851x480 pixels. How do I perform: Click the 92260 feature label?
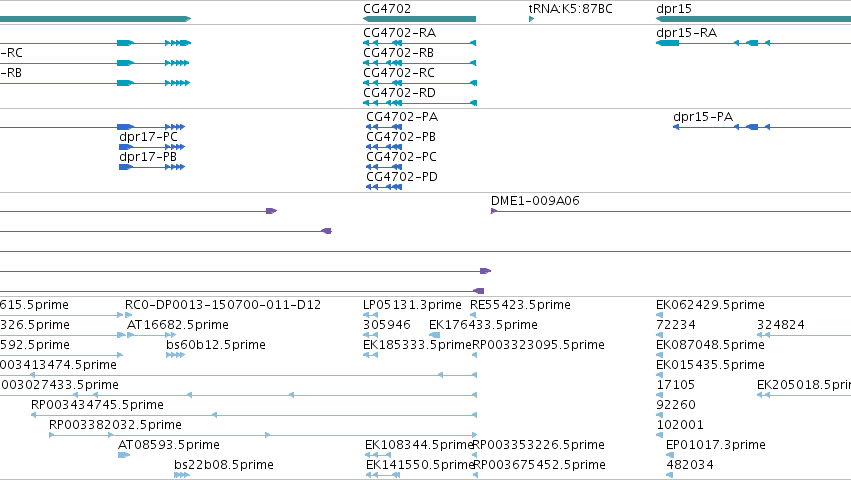click(676, 405)
